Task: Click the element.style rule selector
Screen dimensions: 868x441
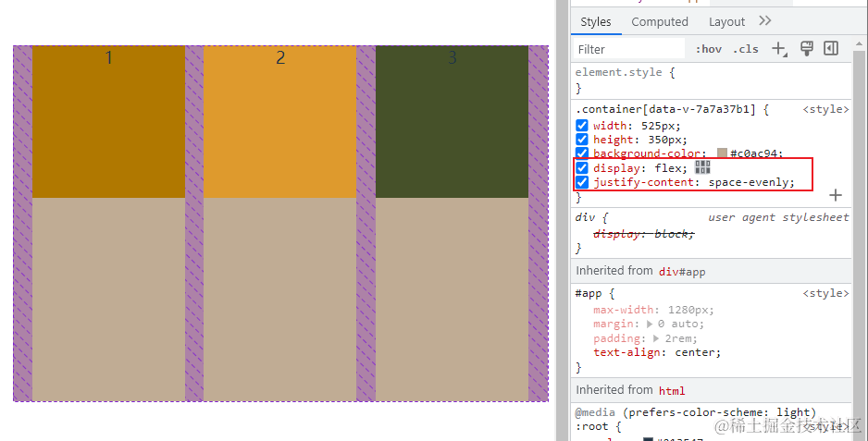Action: [618, 72]
